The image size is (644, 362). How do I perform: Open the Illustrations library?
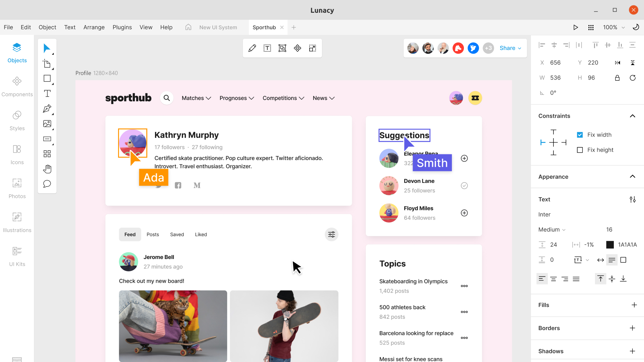point(17,222)
